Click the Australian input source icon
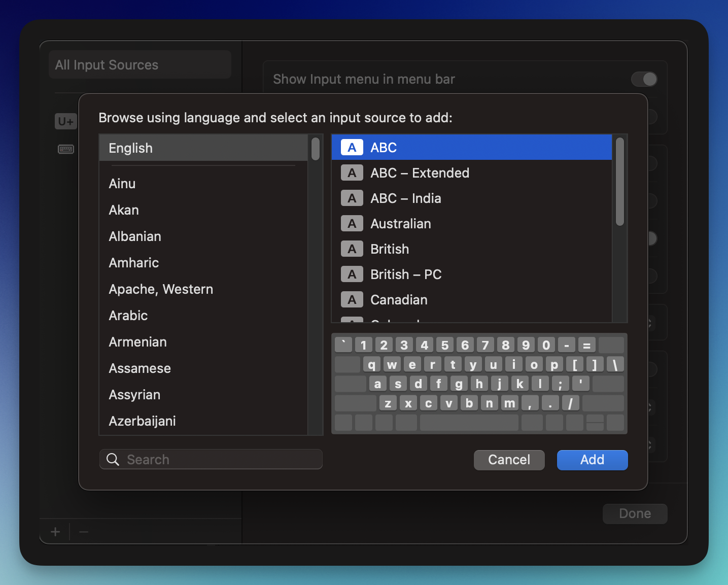728x585 pixels. [x=352, y=223]
